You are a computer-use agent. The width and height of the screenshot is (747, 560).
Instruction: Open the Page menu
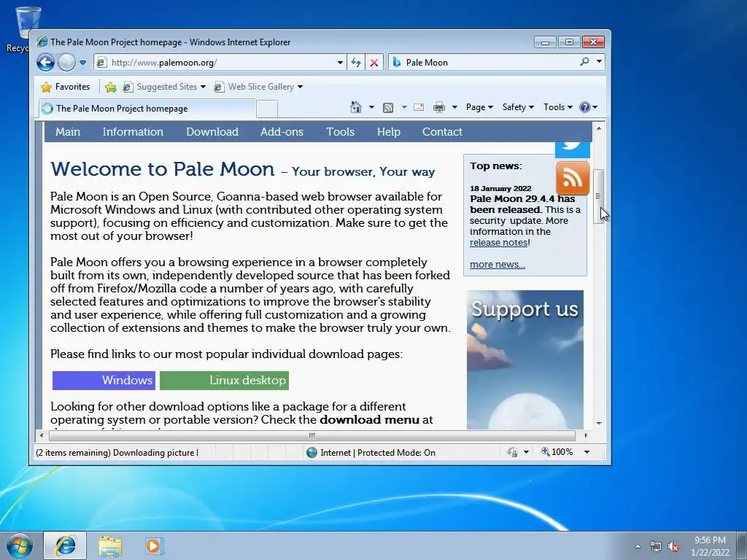[479, 107]
